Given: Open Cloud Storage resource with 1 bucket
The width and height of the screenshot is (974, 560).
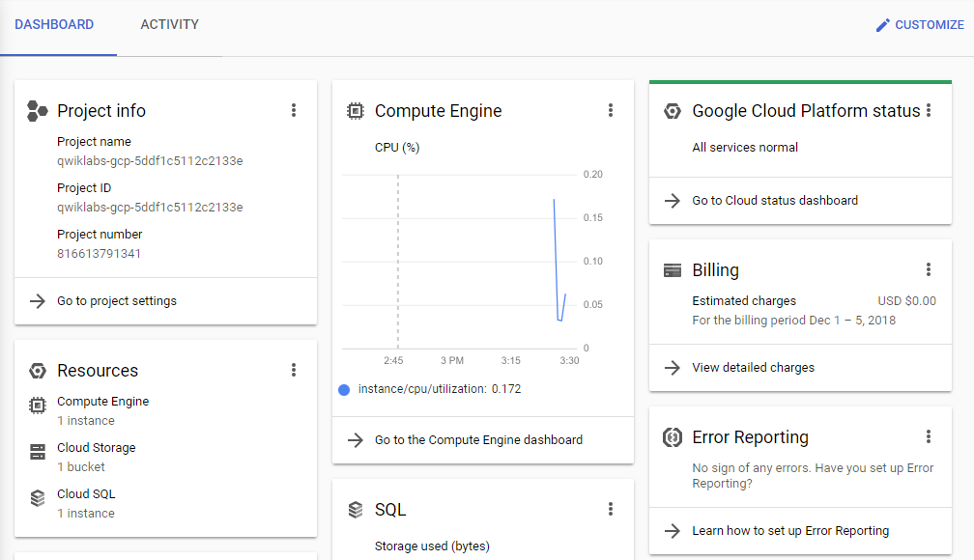Looking at the screenshot, I should tap(97, 457).
